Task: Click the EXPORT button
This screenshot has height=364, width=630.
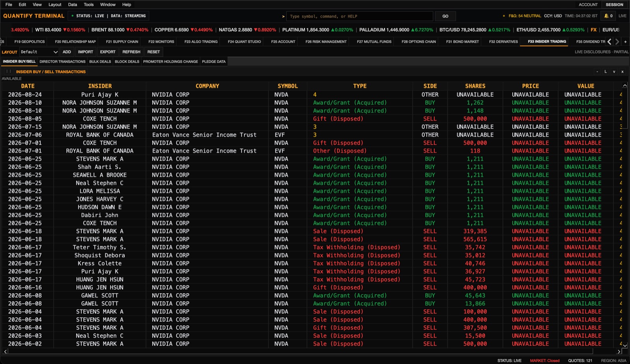Action: pos(107,52)
